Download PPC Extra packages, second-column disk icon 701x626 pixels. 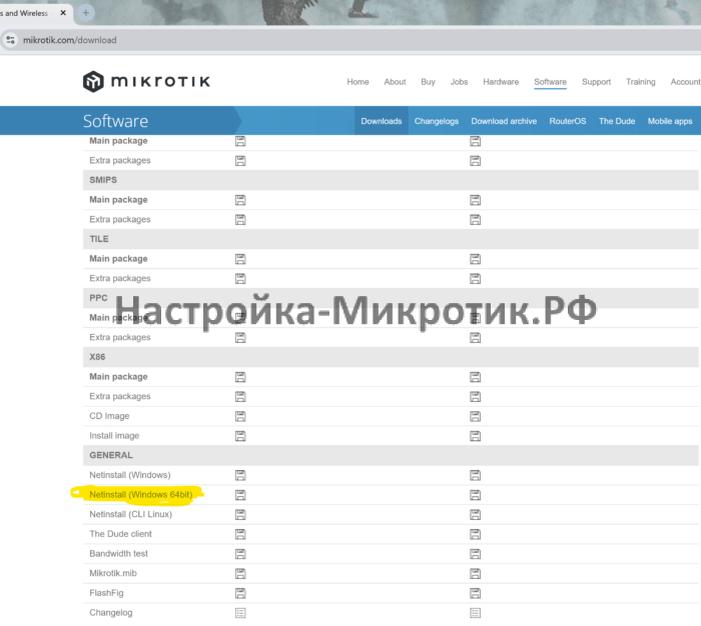475,338
